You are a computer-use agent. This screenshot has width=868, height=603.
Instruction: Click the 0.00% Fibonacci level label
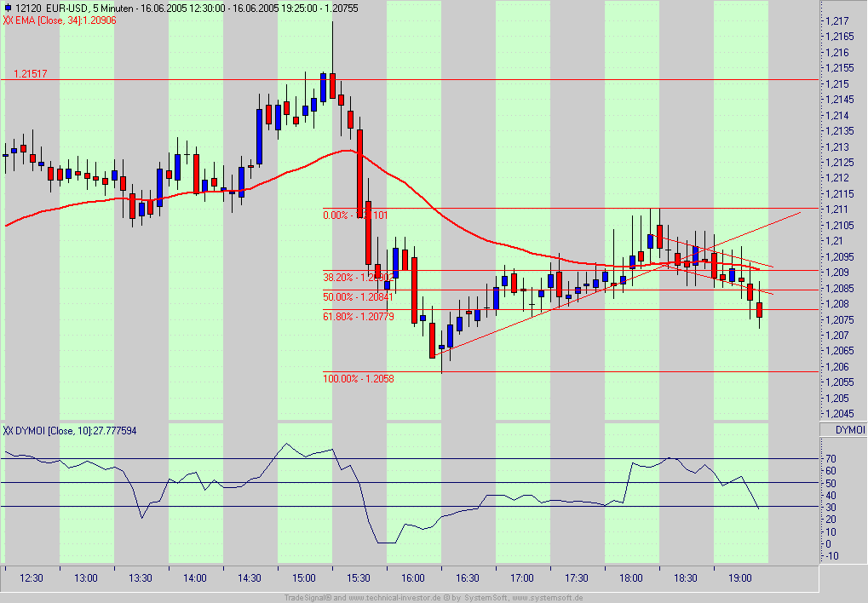pos(355,215)
